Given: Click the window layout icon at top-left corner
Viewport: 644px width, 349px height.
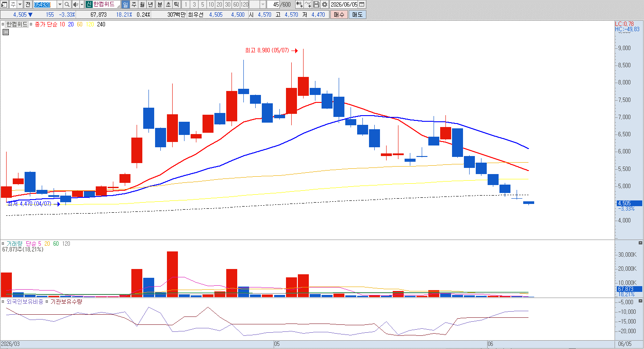Looking at the screenshot, I should [4, 4].
